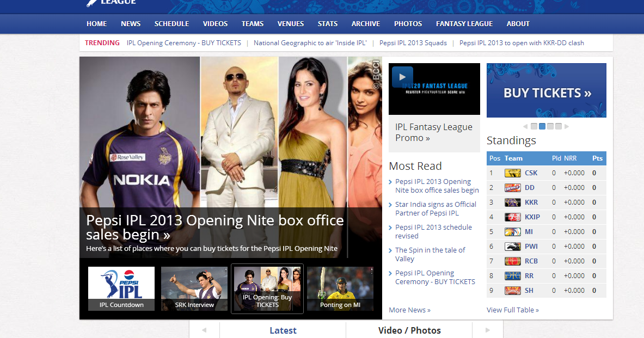Viewport: 644px width, 338px height.
Task: Click the View Full Table link
Action: point(513,310)
